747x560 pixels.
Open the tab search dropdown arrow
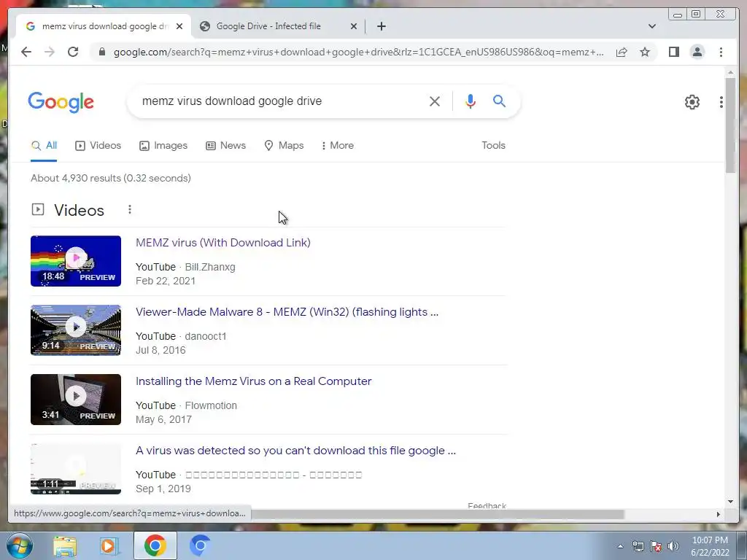coord(651,26)
